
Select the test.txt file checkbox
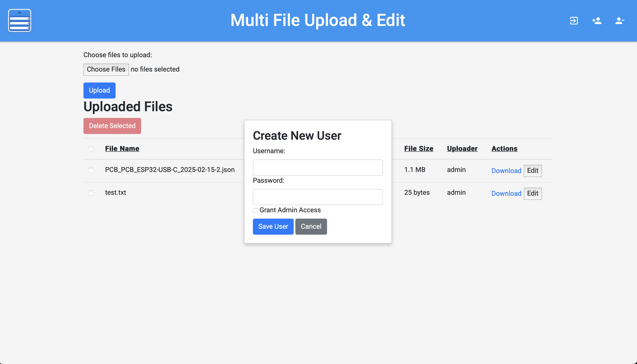pos(91,193)
